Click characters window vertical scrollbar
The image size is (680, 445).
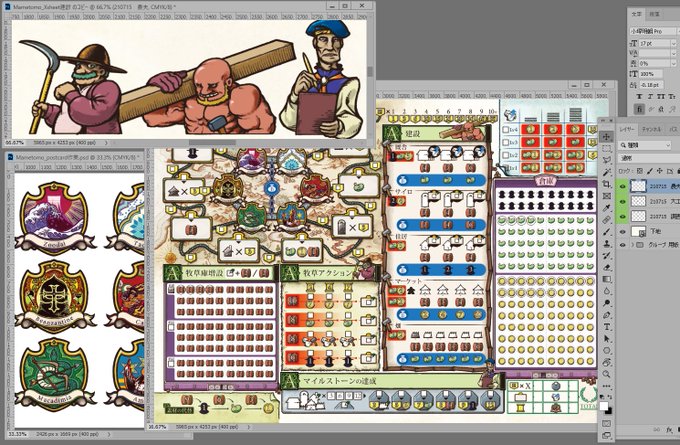[x=370, y=72]
